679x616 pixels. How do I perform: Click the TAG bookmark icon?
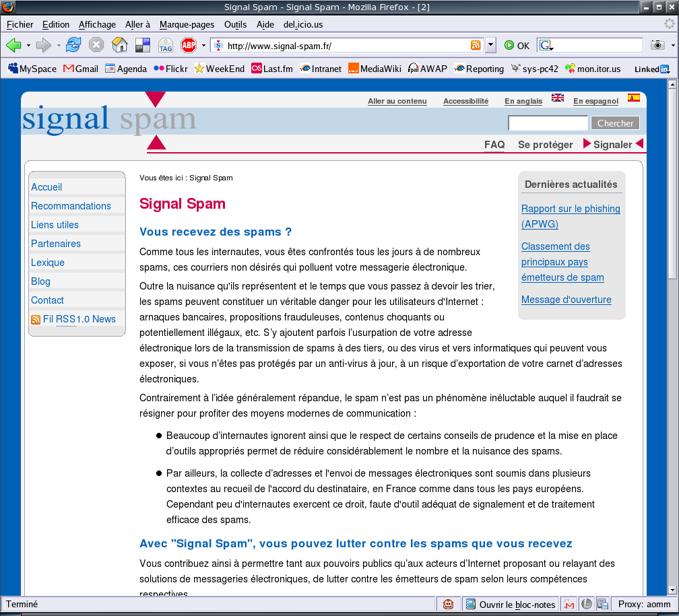[x=166, y=45]
